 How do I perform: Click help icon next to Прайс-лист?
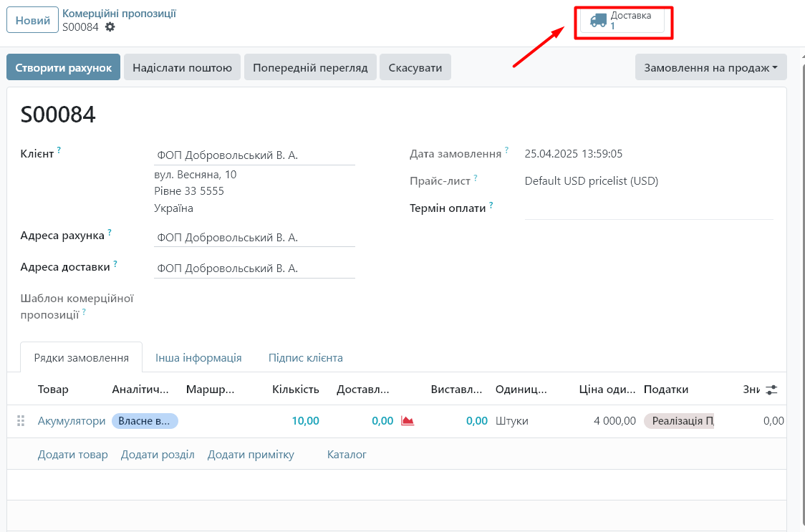click(476, 178)
